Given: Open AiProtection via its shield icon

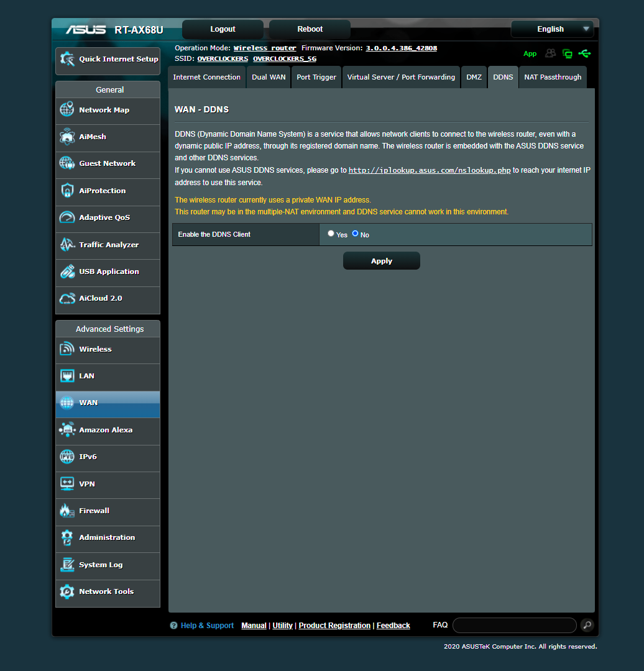Looking at the screenshot, I should (x=67, y=191).
